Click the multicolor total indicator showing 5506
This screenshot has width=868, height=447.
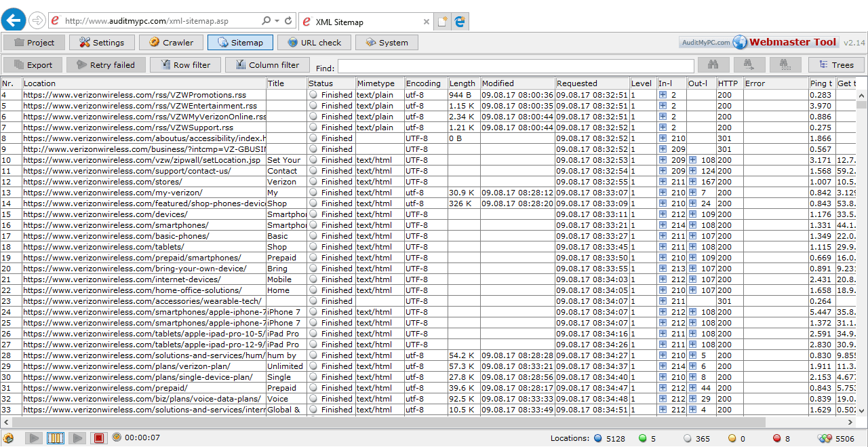tap(825, 439)
